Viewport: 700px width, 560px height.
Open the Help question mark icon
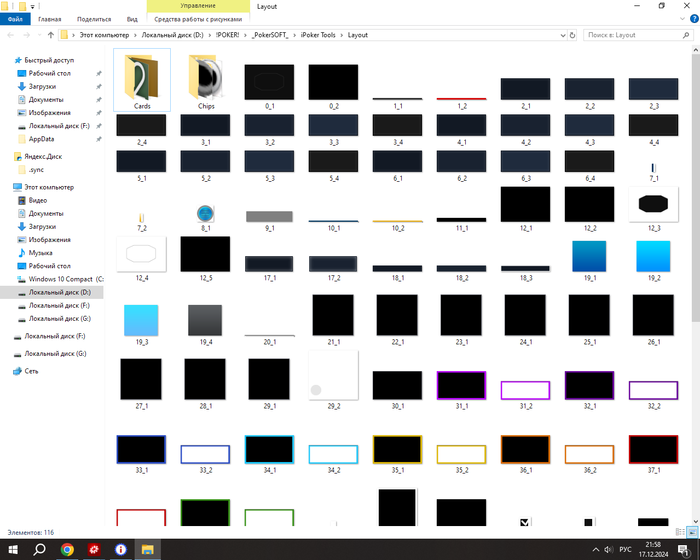coord(694,19)
